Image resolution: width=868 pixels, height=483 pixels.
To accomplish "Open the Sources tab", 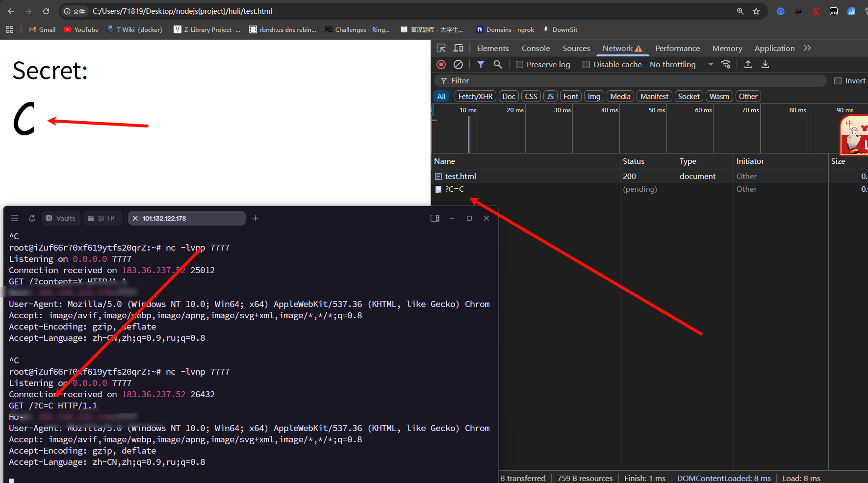I will click(x=576, y=48).
